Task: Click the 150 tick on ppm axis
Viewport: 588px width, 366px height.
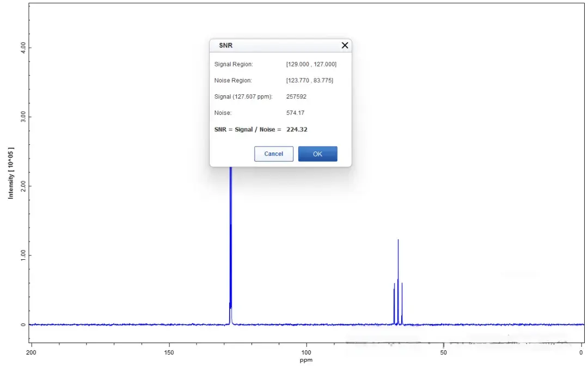Action: pyautogui.click(x=169, y=352)
